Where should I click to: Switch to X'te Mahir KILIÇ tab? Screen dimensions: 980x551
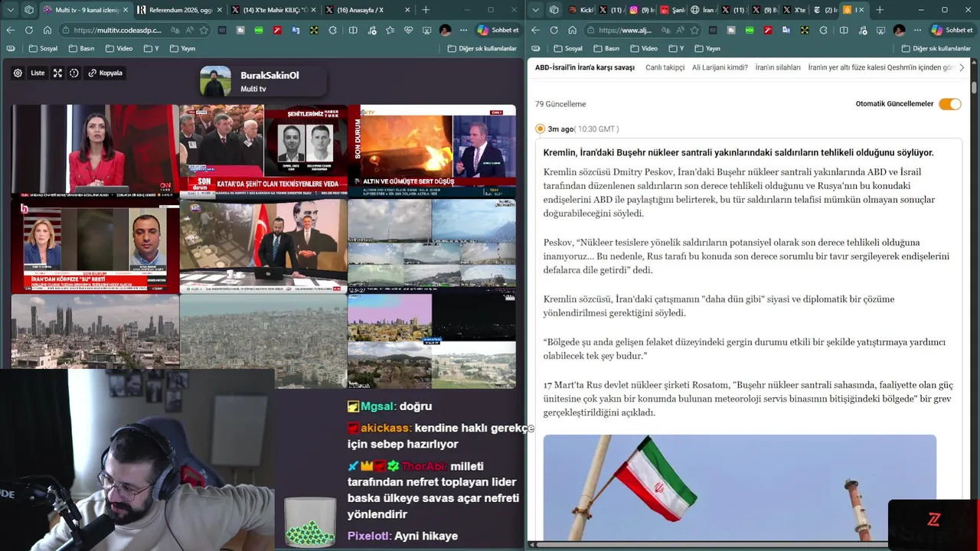click(x=273, y=10)
